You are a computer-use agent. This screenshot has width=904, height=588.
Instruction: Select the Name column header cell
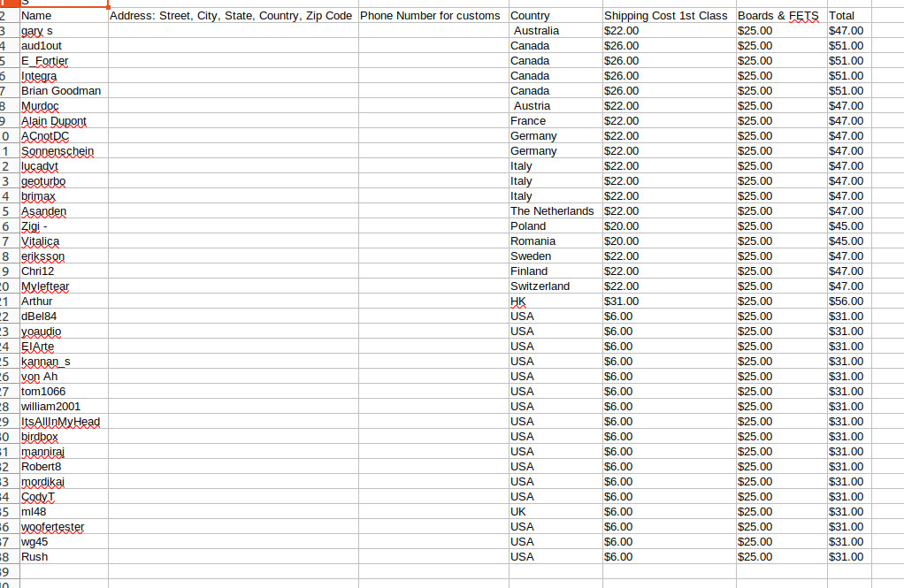pos(64,16)
